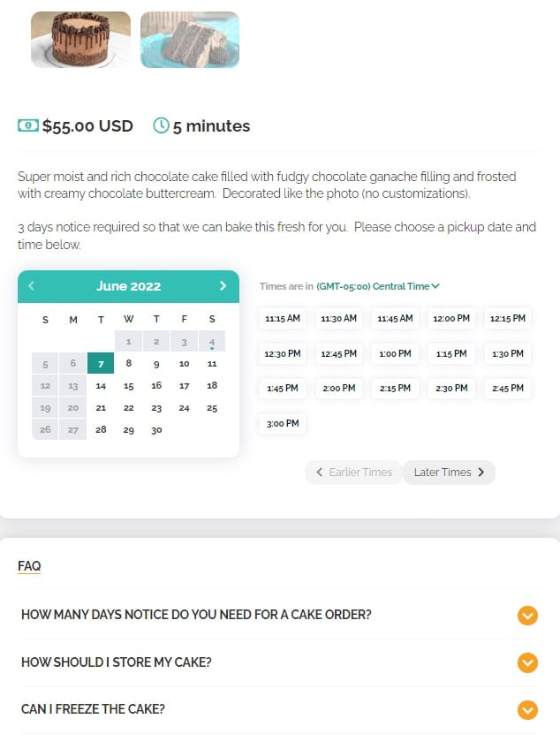Pick the 2:15 PM time slot
The width and height of the screenshot is (560, 749).
tap(395, 389)
